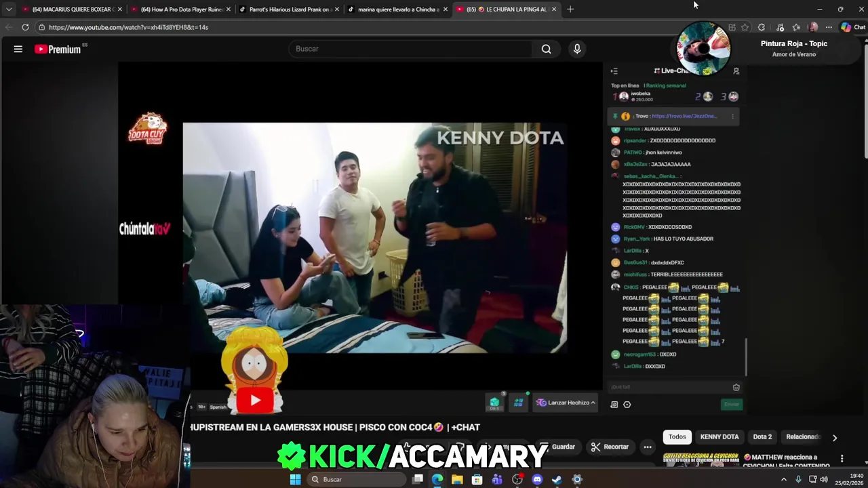Open the tab search dropdown arrow
The image size is (868, 488).
[9, 9]
